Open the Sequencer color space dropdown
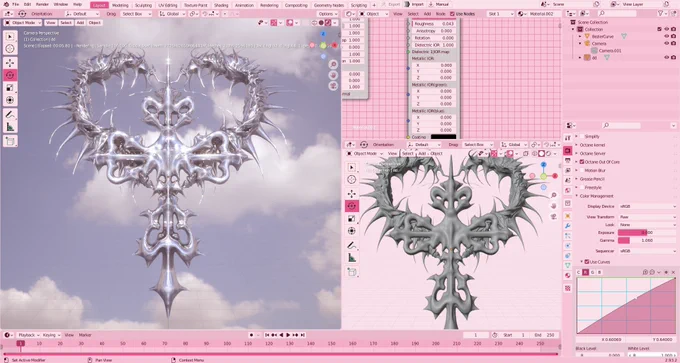 pyautogui.click(x=647, y=251)
